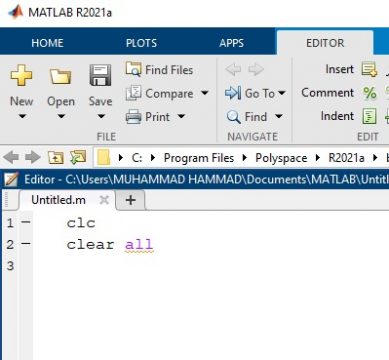Click the Indent label in EDIT group

click(x=337, y=116)
